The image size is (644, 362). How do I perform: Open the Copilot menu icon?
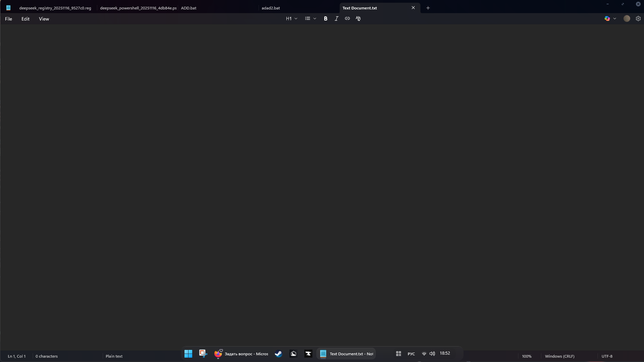[x=607, y=19]
